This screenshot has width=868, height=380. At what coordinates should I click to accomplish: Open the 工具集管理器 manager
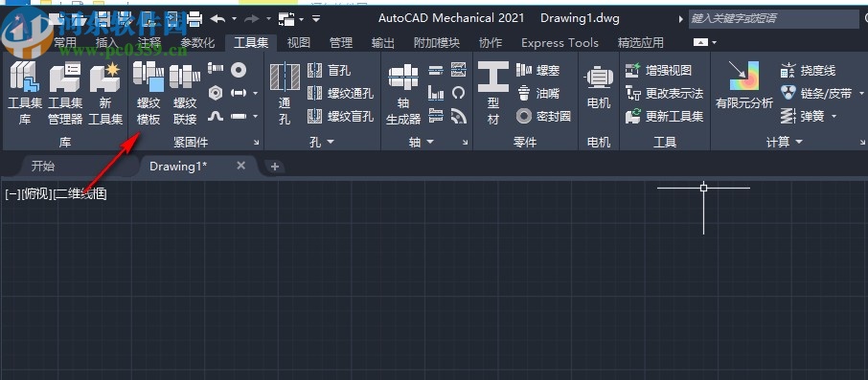[x=65, y=94]
